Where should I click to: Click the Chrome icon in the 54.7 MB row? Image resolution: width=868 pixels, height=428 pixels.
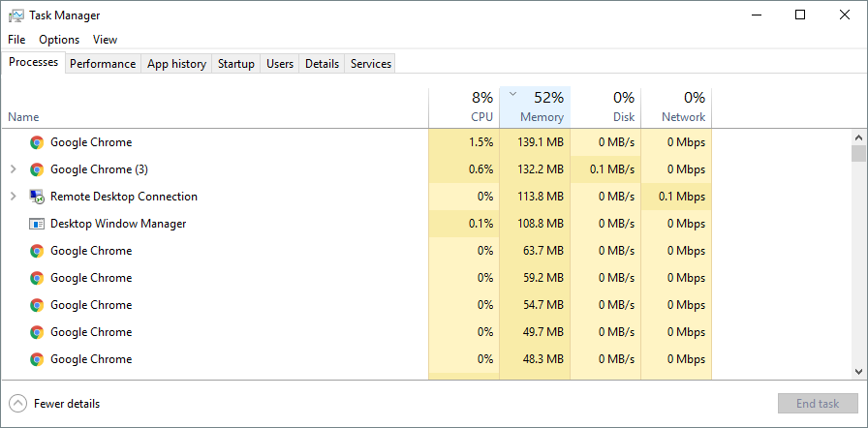point(37,305)
